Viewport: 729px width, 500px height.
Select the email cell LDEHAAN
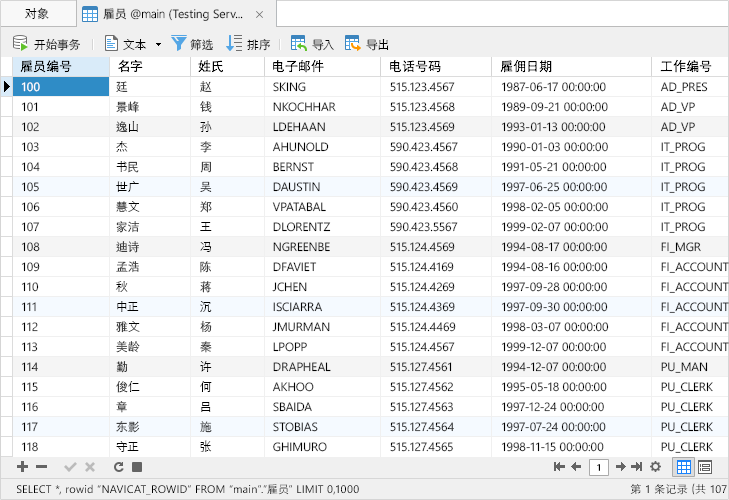322,127
